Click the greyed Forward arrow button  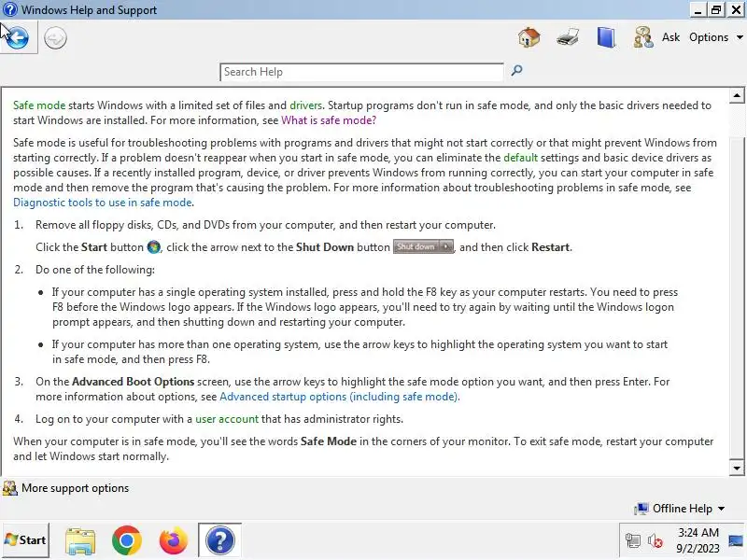(x=55, y=37)
